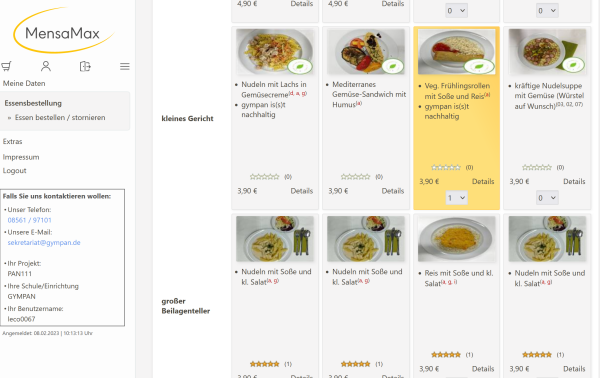The image size is (600, 378).
Task: Click the sekretariat@gympan.de email link
Action: pyautogui.click(x=44, y=243)
